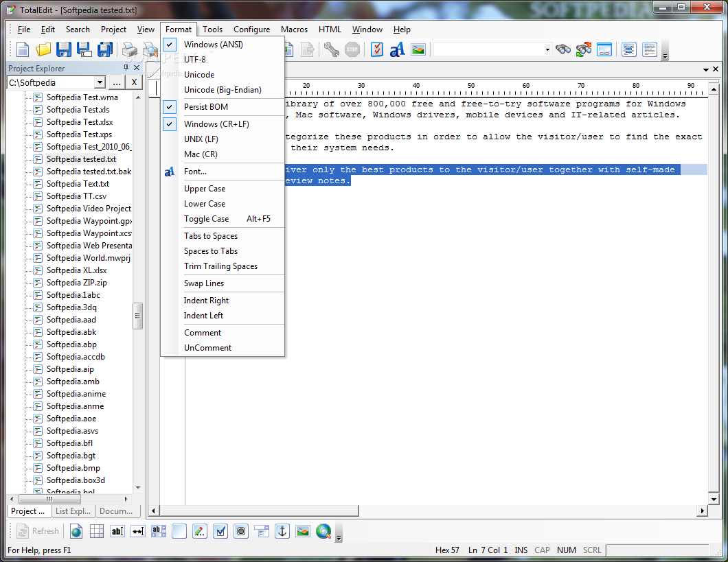This screenshot has height=562, width=728.
Task: Click the red-checkmark checklist icon
Action: (x=377, y=49)
